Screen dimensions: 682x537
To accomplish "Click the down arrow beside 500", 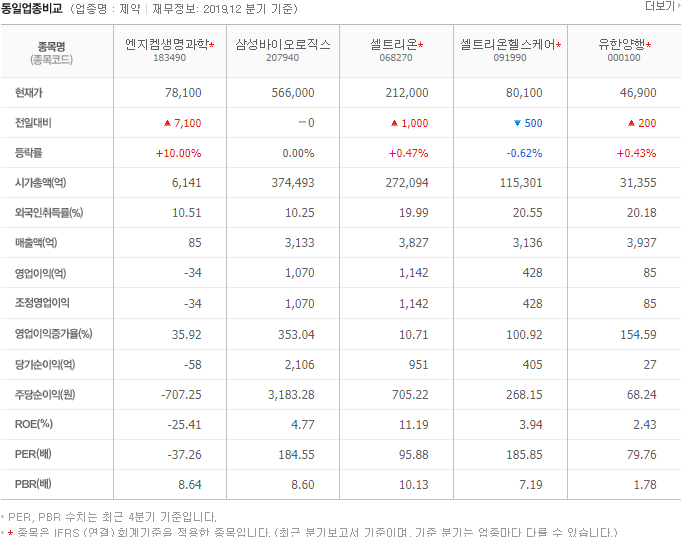I will click(x=517, y=123).
